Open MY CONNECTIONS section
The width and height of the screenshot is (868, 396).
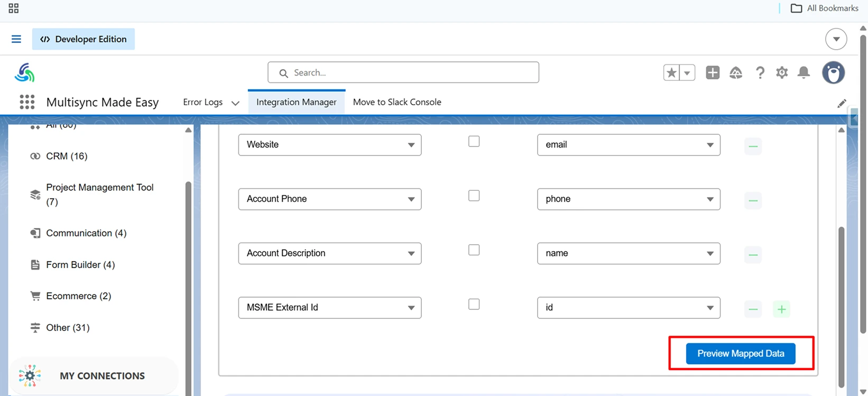tap(94, 376)
